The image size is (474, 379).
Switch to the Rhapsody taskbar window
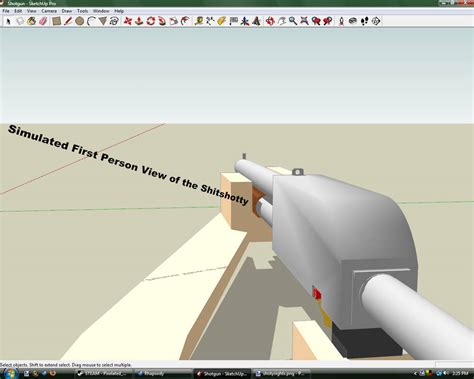pyautogui.click(x=163, y=374)
